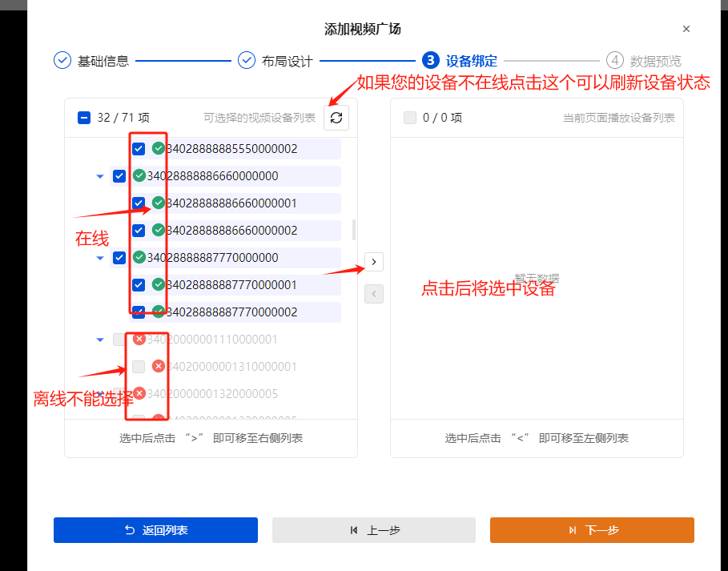Toggle the select-all checkbox showing 32/71 项
728x571 pixels.
click(84, 117)
